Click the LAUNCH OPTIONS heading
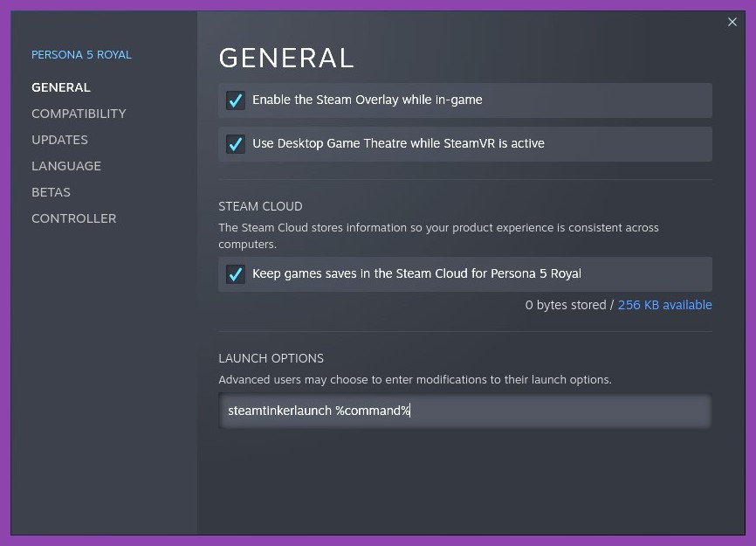The width and height of the screenshot is (756, 546). click(271, 358)
